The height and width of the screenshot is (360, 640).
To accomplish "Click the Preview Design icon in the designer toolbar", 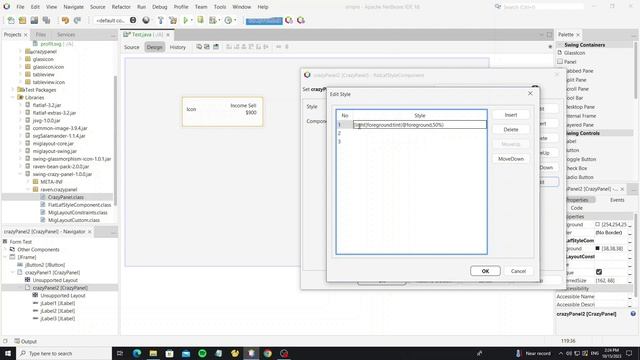I will (x=216, y=47).
